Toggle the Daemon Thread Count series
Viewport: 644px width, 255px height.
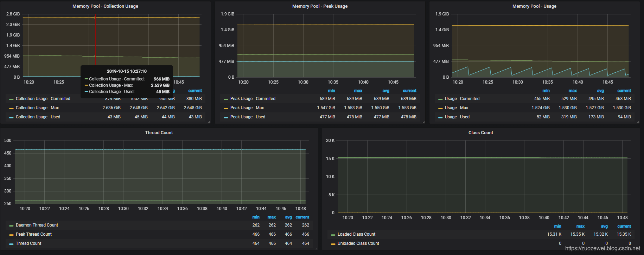[x=37, y=225]
